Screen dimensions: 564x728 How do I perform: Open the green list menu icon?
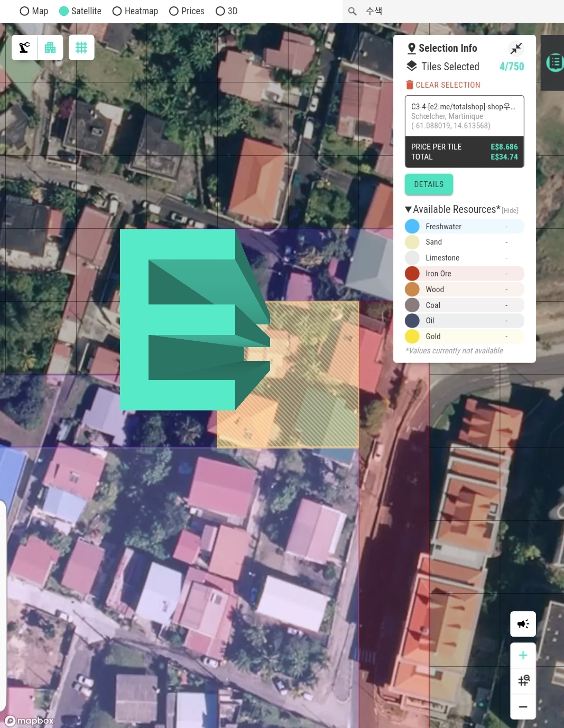[555, 62]
